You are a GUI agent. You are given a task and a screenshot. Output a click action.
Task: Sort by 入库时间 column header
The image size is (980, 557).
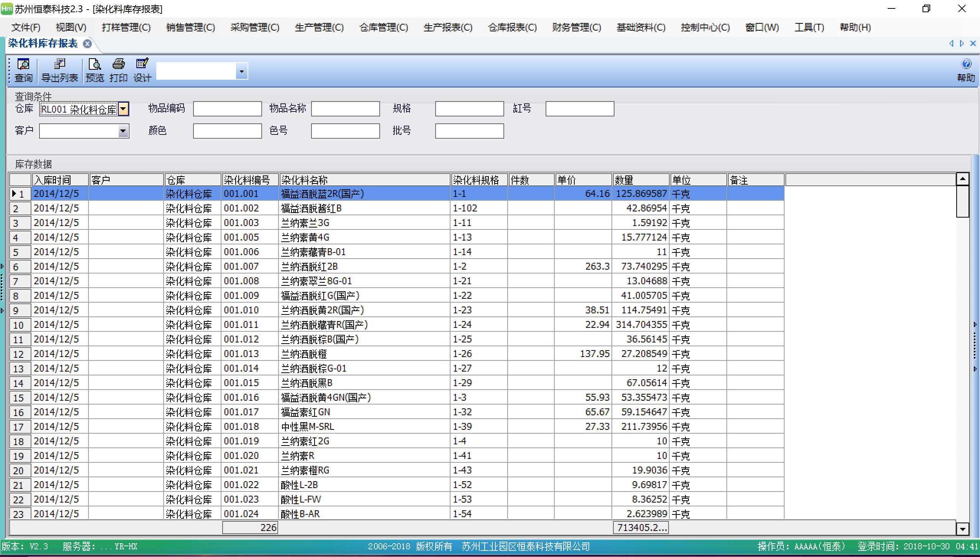tap(60, 180)
